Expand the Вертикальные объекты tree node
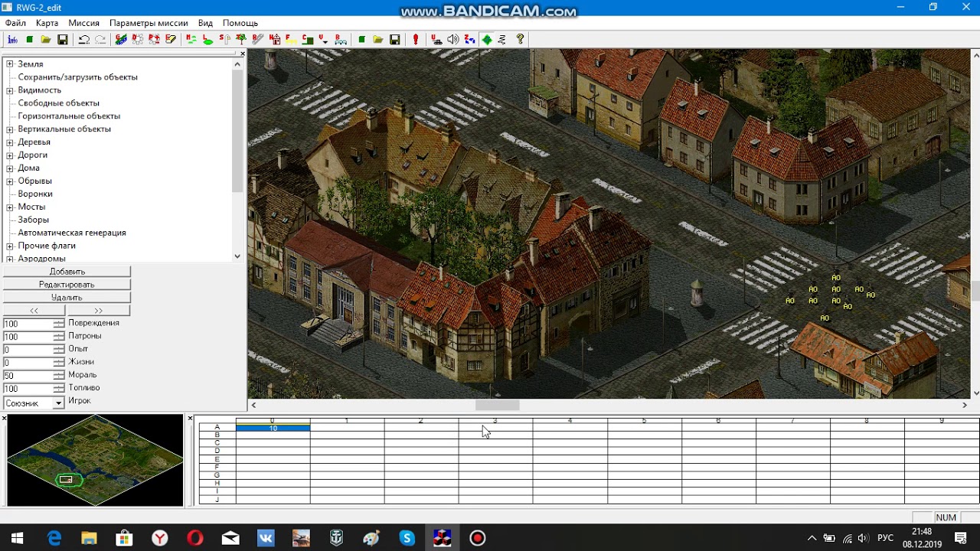This screenshot has width=980, height=551. pyautogui.click(x=10, y=129)
